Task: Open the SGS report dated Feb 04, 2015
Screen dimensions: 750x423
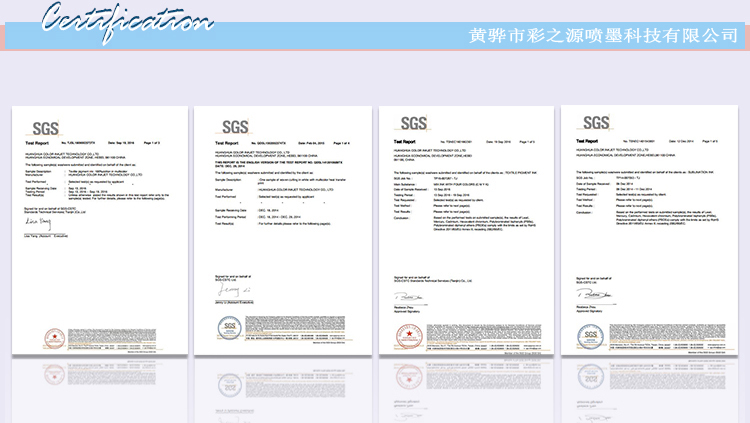Action: [283, 231]
